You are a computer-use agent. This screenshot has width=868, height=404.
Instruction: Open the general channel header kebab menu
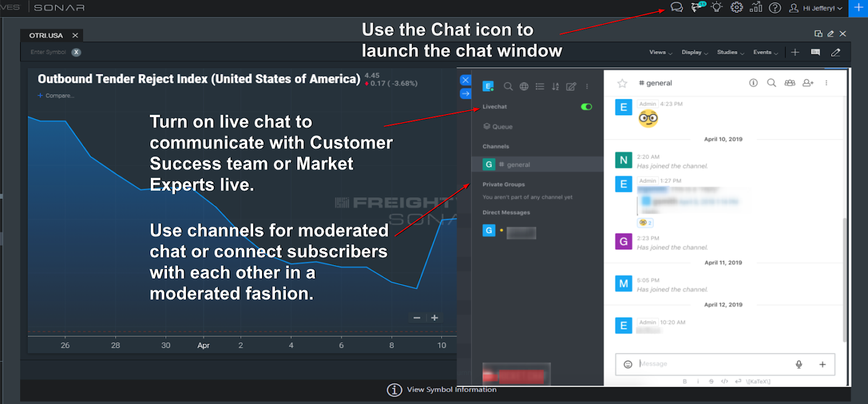[826, 83]
